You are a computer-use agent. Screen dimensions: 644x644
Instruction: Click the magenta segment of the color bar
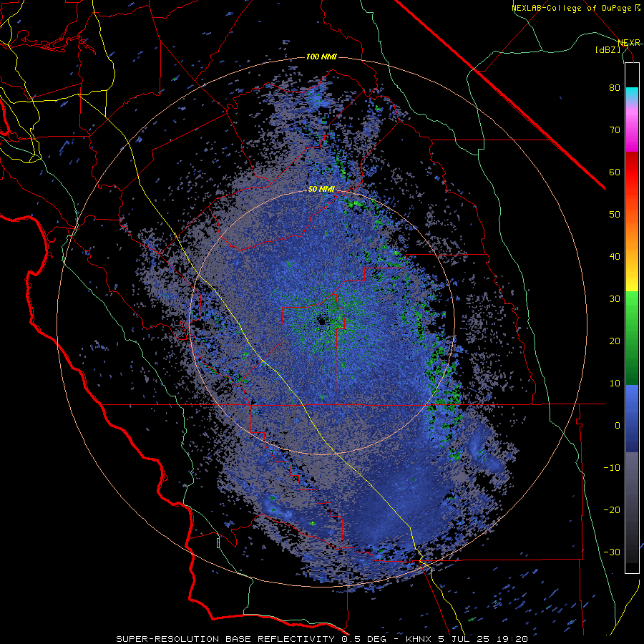[632, 132]
